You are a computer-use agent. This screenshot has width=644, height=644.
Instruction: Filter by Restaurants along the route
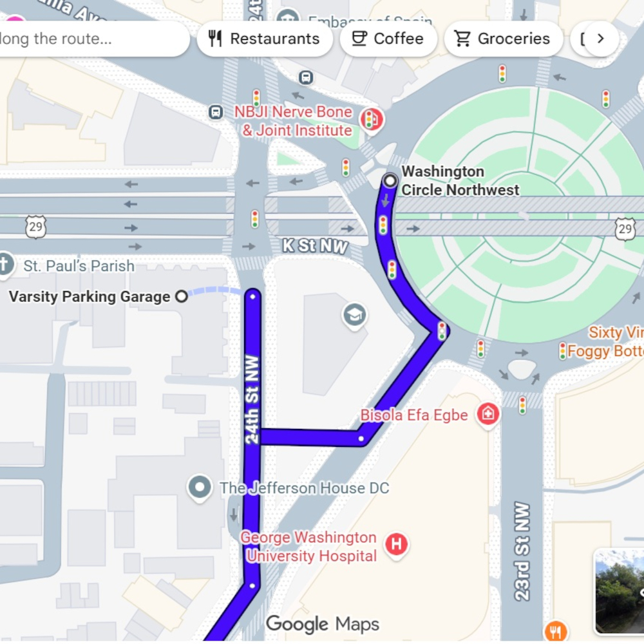[x=265, y=39]
